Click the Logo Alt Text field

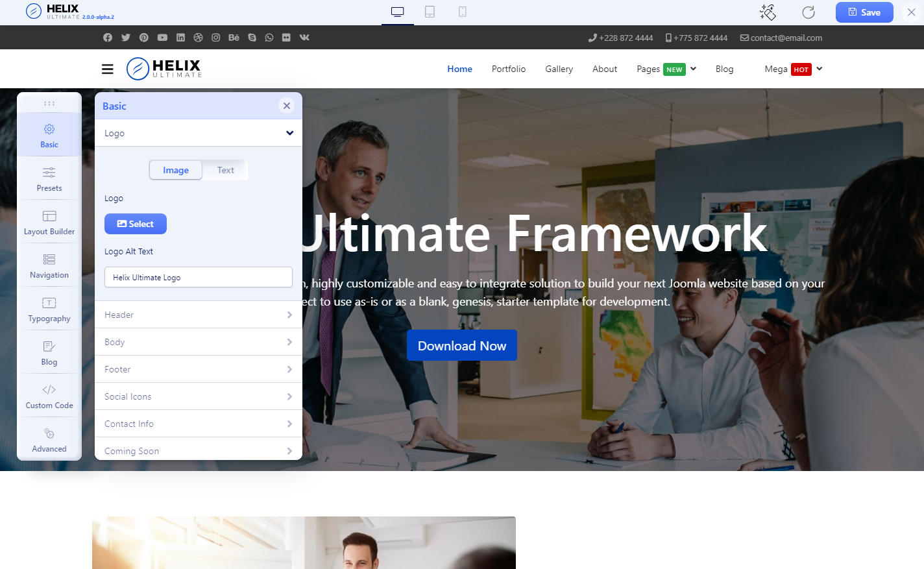tap(198, 277)
